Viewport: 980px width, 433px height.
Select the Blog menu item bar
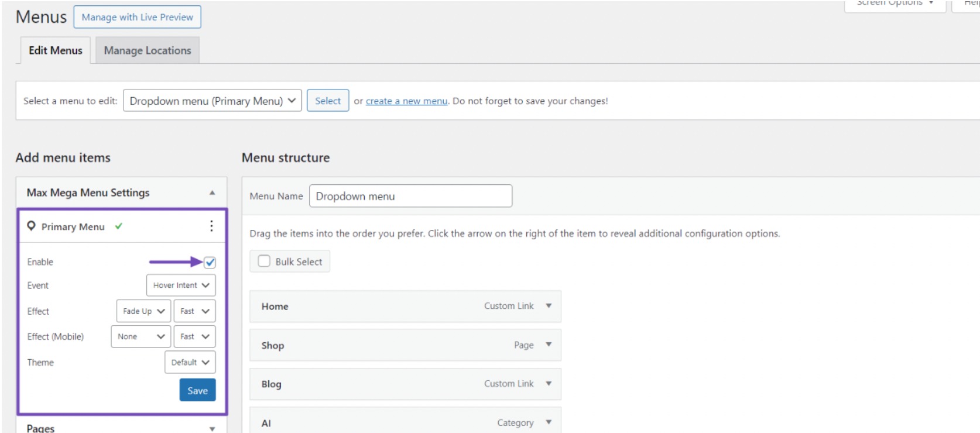click(405, 384)
